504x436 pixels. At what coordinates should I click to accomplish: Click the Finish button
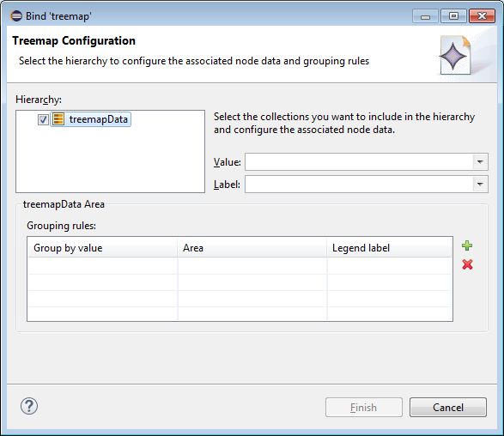pos(364,408)
